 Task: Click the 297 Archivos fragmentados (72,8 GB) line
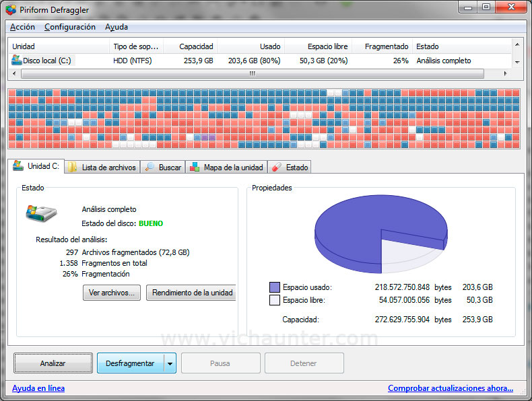pyautogui.click(x=127, y=252)
